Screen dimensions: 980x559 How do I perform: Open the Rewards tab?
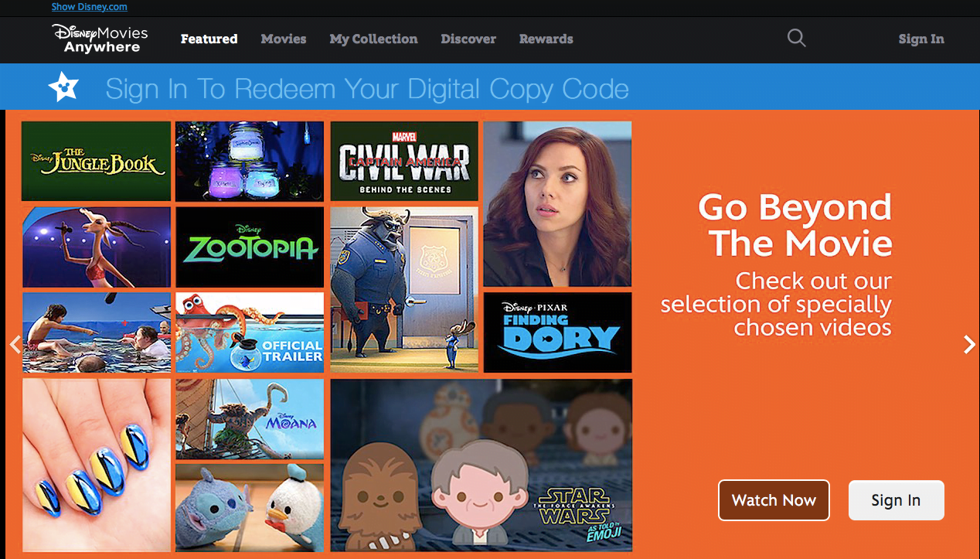click(x=546, y=39)
